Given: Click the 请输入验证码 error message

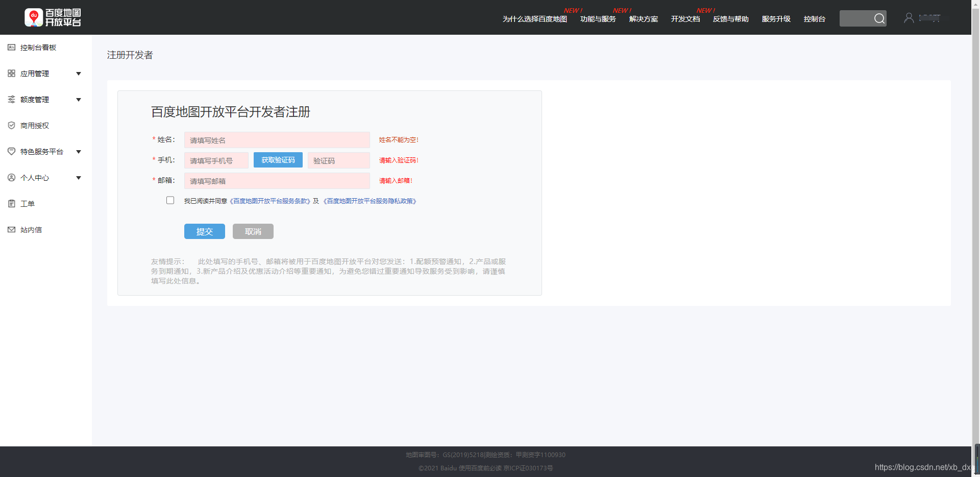Looking at the screenshot, I should [x=398, y=160].
